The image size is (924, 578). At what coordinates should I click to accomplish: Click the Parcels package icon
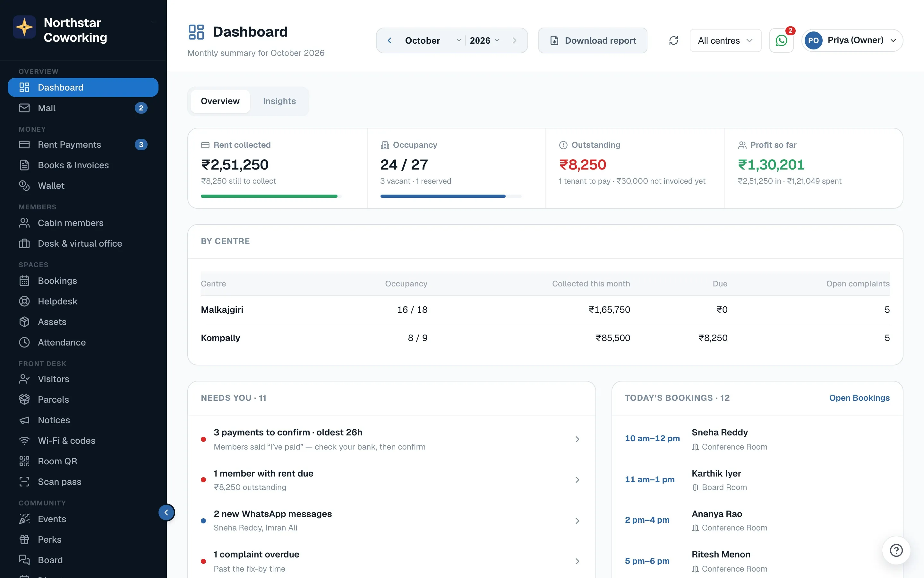tap(24, 399)
